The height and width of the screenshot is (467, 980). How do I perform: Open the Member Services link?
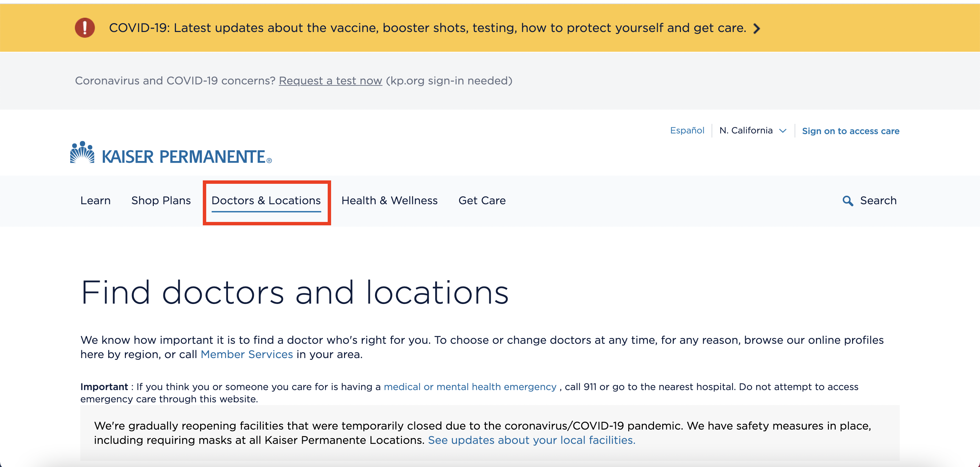(x=246, y=354)
